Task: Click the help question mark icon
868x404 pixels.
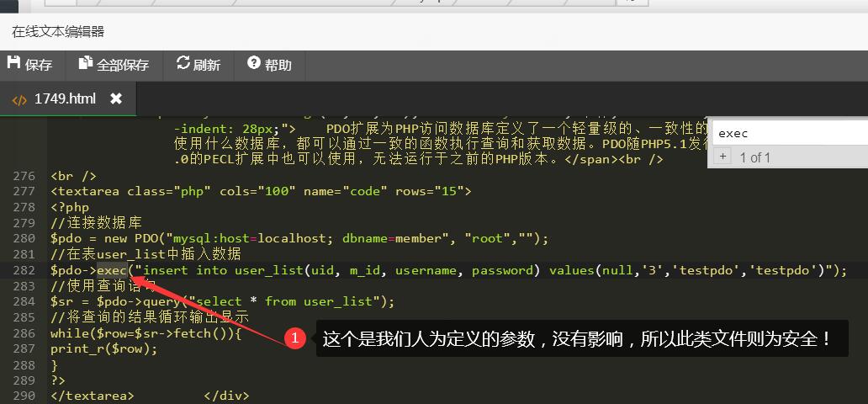Action: 254,62
